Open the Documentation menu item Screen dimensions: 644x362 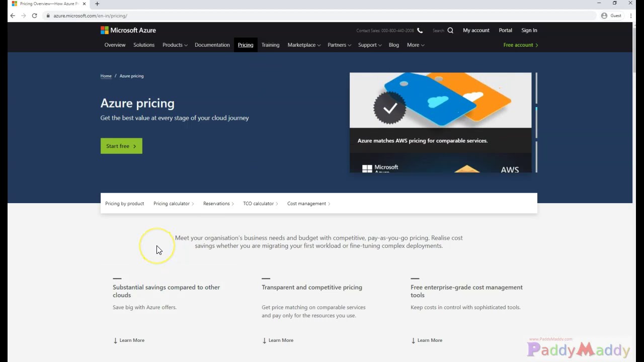pos(212,45)
